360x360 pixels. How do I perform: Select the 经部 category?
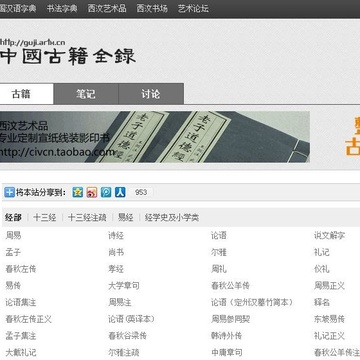(13, 218)
